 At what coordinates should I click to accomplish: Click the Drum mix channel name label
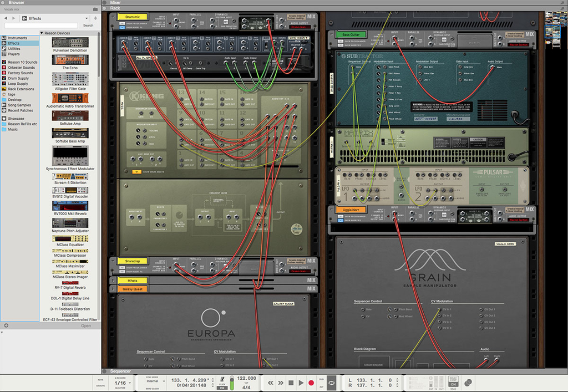click(x=133, y=17)
